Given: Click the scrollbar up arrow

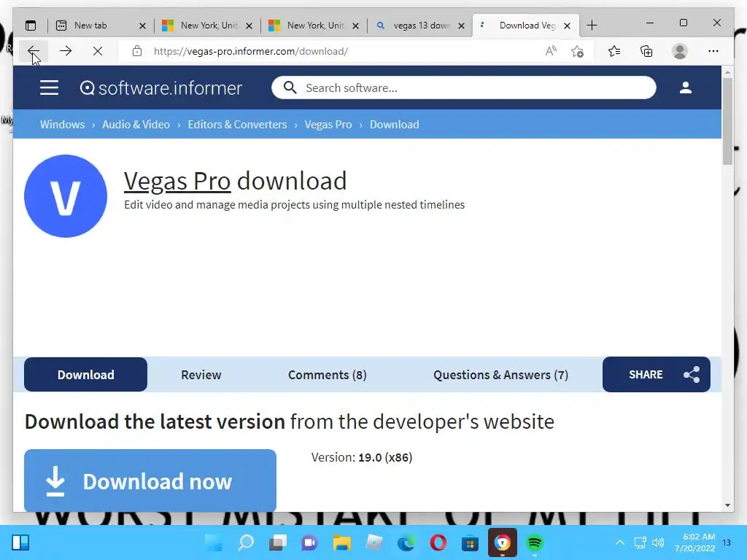Looking at the screenshot, I should (x=727, y=73).
